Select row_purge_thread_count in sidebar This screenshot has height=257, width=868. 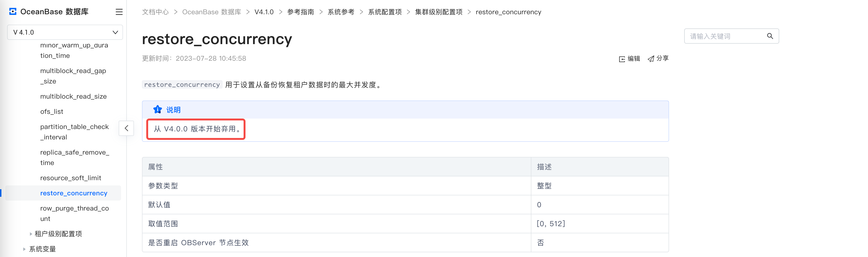(x=75, y=214)
